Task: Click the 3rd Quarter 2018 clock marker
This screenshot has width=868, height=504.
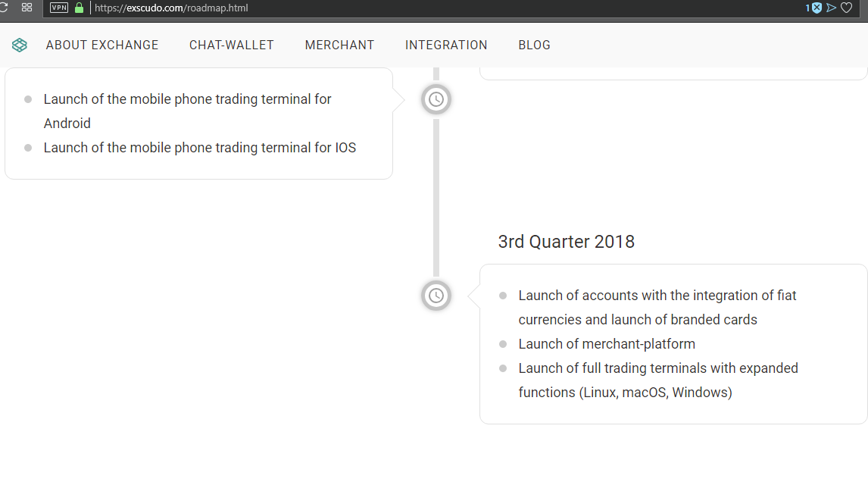Action: [436, 296]
